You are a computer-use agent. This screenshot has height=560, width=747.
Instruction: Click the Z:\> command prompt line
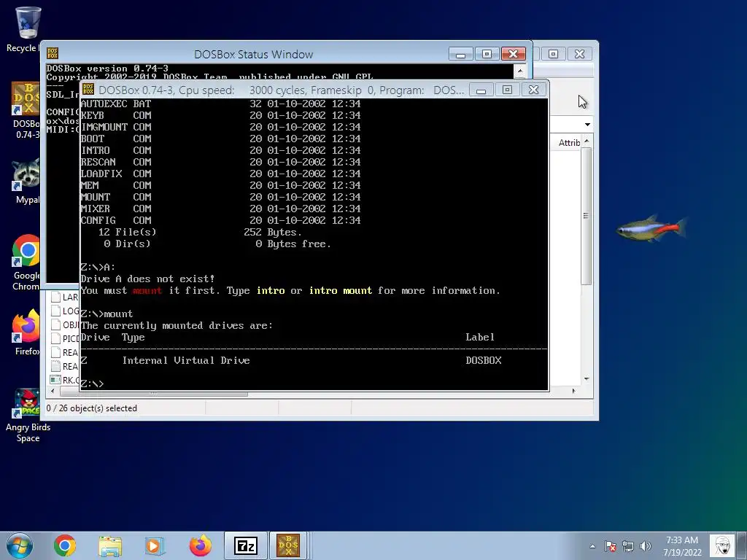click(x=92, y=384)
